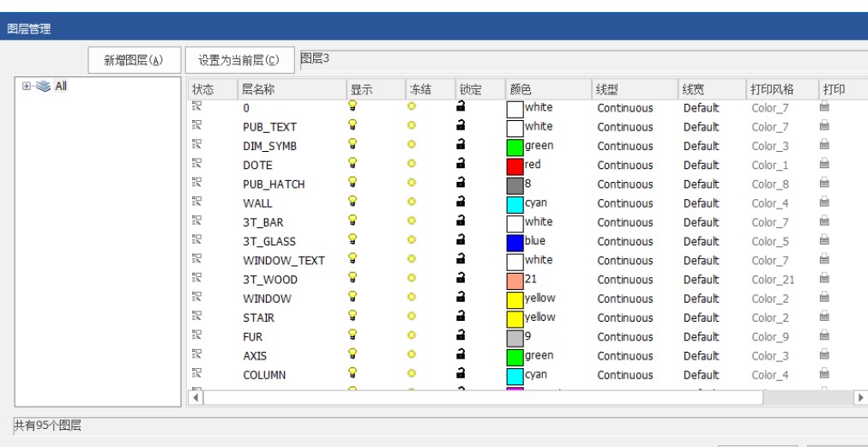
Task: Click the lock icon for STAIR layer
Action: coord(461,317)
